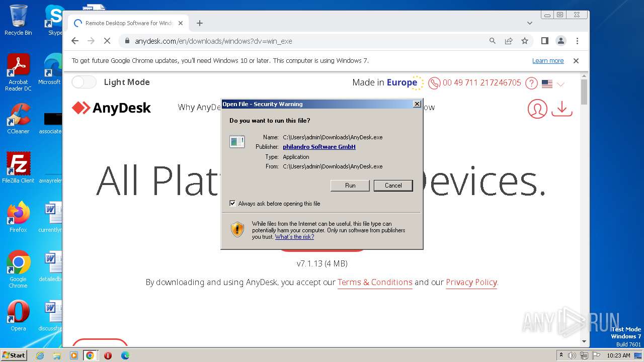
Task: Stop loading the page
Action: 107,41
